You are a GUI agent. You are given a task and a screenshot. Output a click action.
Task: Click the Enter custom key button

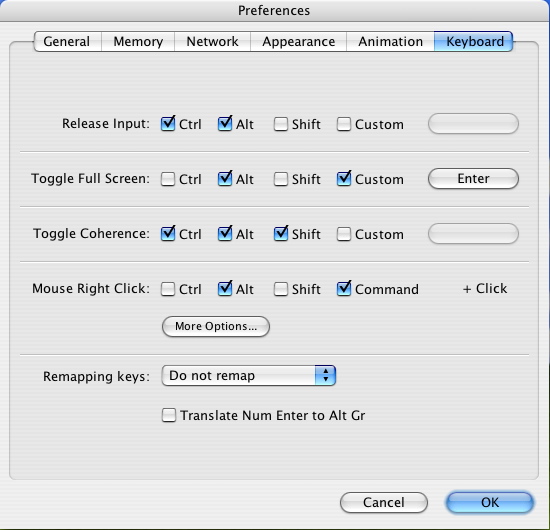click(x=473, y=179)
